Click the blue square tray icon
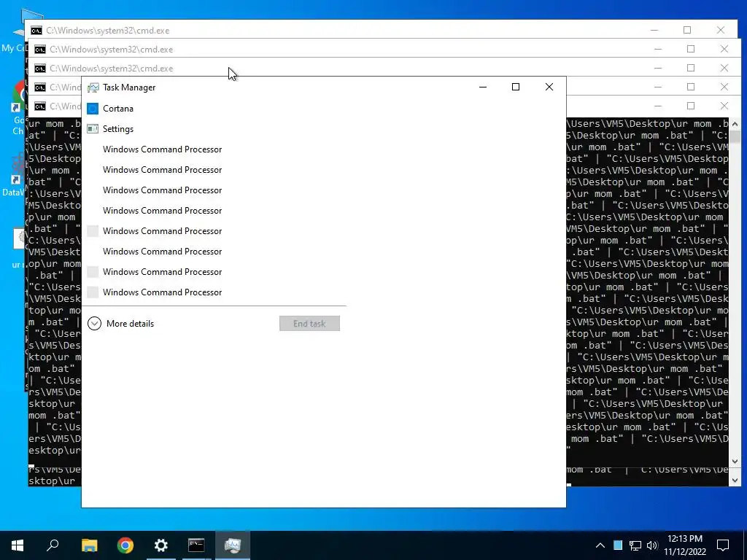This screenshot has height=560, width=747. click(618, 545)
